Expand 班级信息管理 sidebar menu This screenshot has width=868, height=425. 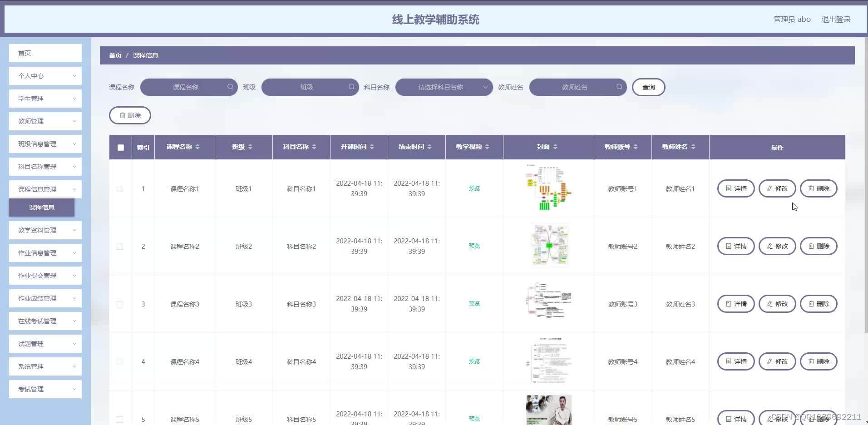pyautogui.click(x=45, y=144)
